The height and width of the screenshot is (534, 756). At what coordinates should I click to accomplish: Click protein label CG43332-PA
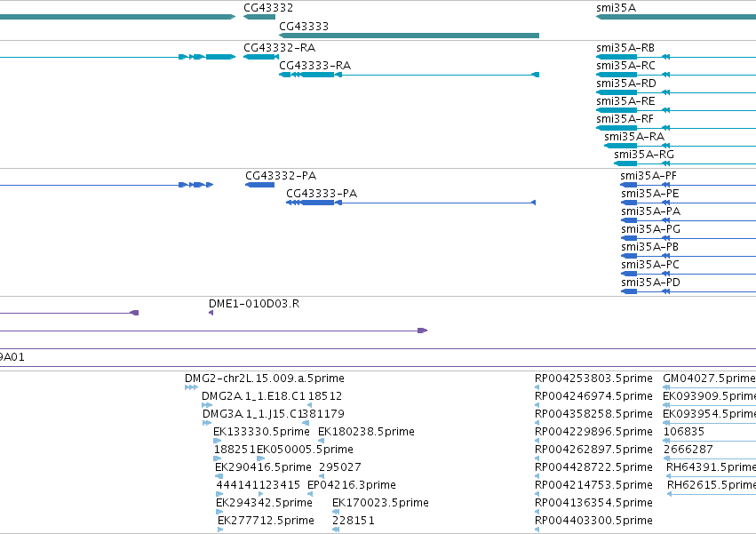click(x=281, y=176)
